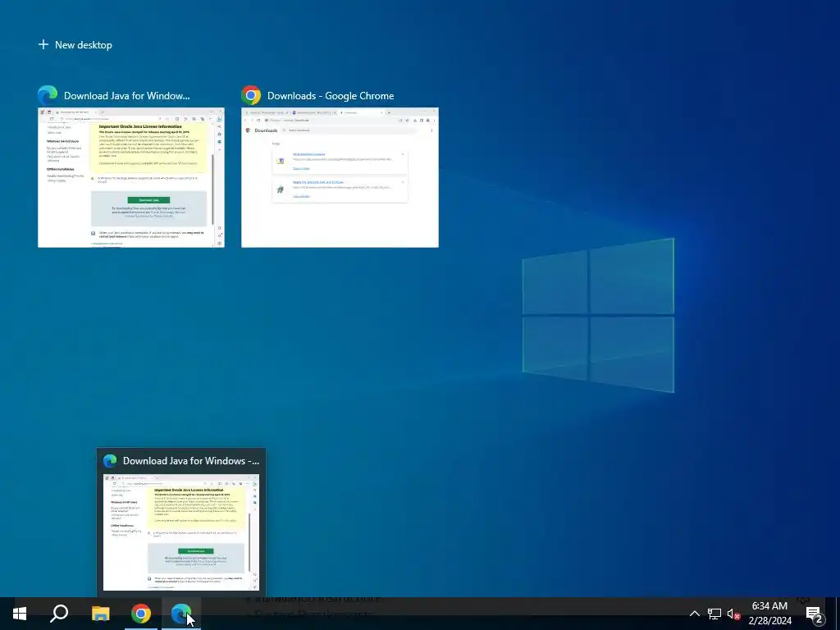Viewport: 840px width, 630px height.
Task: Click Microsoft Edge icon on the taskbar
Action: [181, 614]
